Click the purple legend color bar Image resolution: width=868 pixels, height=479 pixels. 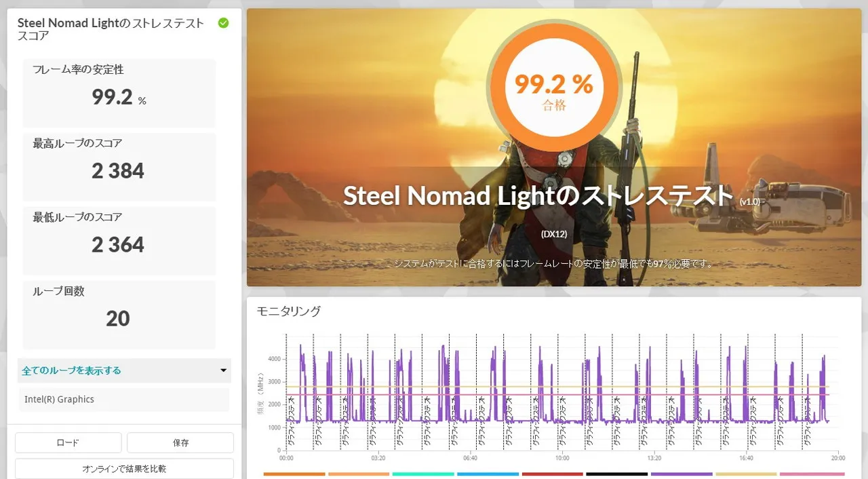click(682, 474)
